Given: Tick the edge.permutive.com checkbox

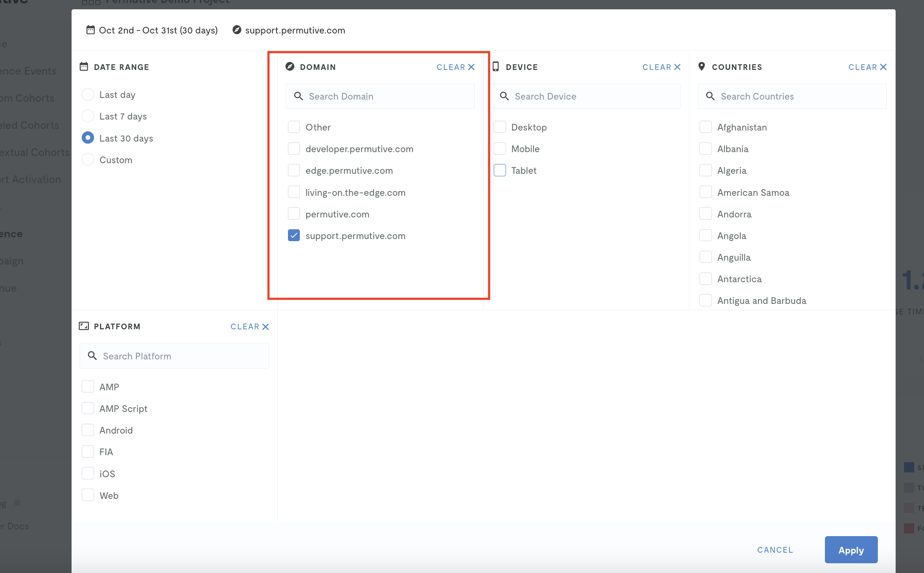Looking at the screenshot, I should pyautogui.click(x=294, y=170).
